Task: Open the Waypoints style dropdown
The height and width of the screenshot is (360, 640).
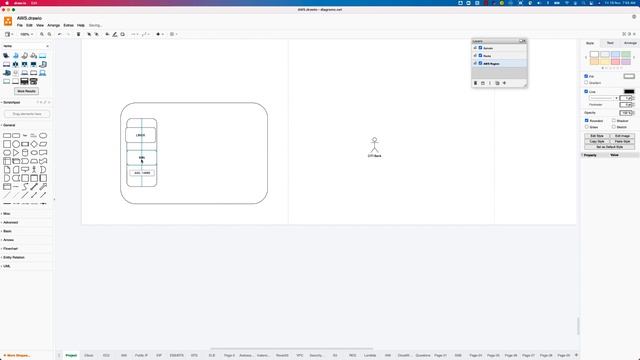Action: point(145,34)
